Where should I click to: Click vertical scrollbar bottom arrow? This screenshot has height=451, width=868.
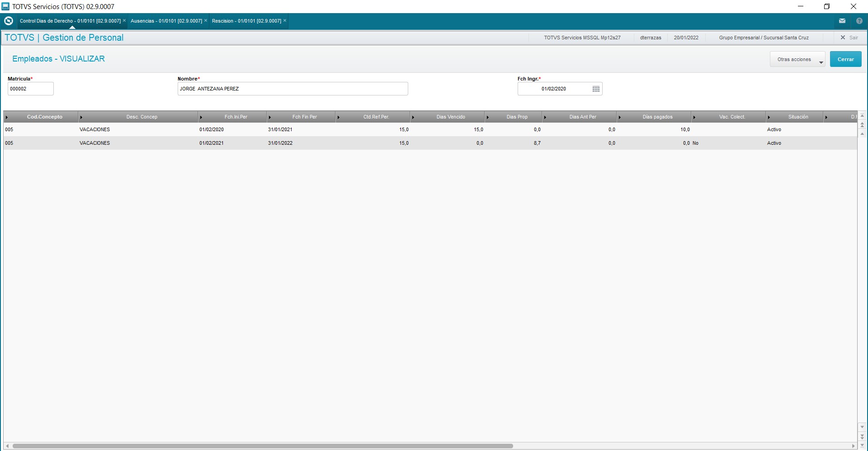click(x=862, y=446)
